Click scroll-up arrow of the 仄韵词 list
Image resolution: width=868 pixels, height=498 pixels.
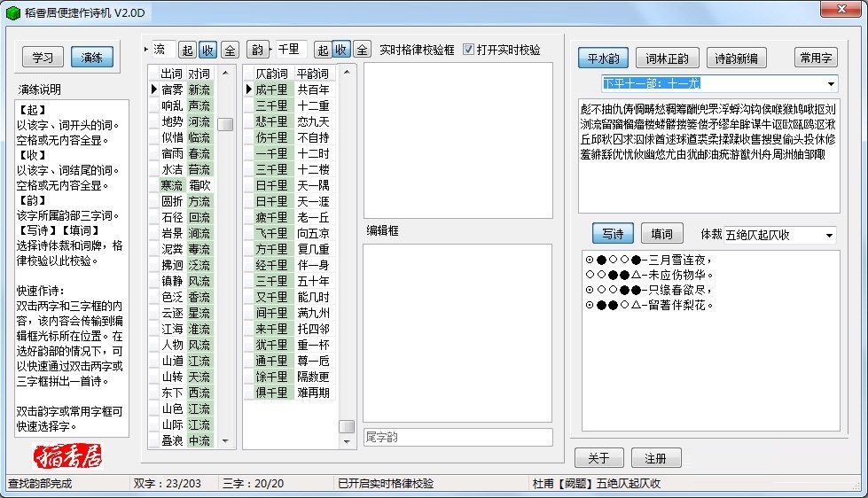pos(347,72)
